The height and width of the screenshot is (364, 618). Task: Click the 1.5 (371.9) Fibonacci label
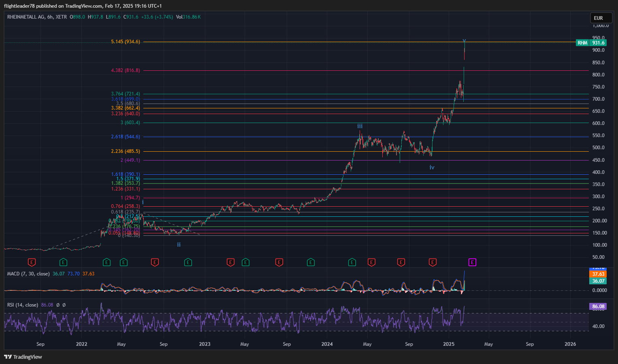pos(128,179)
